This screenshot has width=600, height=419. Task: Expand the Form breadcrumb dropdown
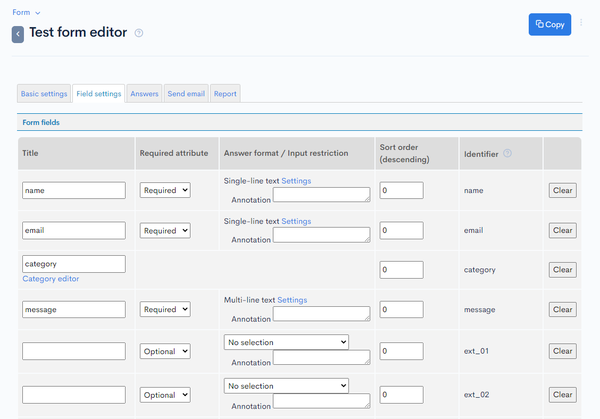coord(26,12)
